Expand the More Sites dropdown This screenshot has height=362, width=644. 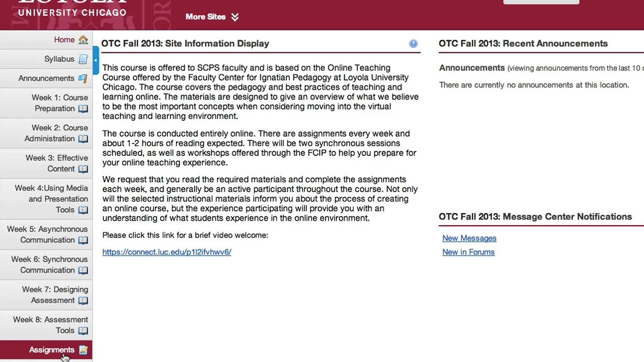pos(212,17)
